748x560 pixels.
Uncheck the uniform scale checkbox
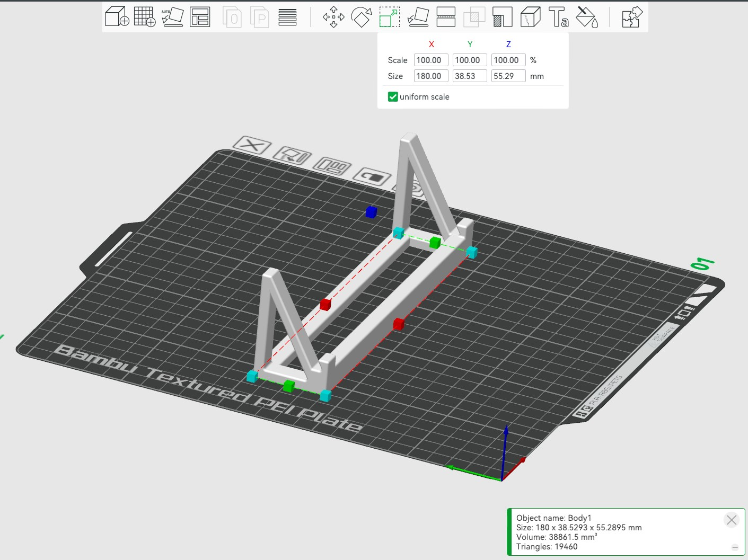click(x=393, y=96)
